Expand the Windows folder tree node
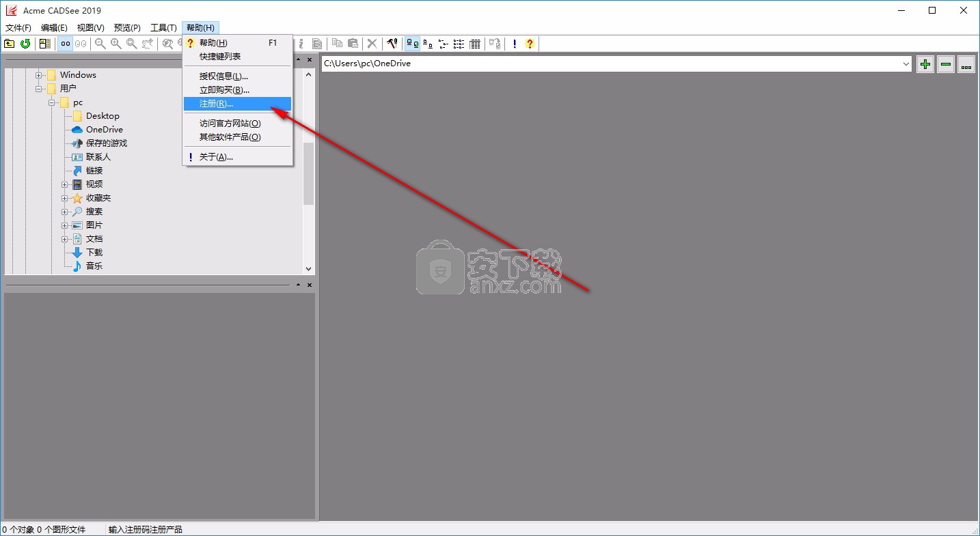The width and height of the screenshot is (980, 536). (39, 75)
